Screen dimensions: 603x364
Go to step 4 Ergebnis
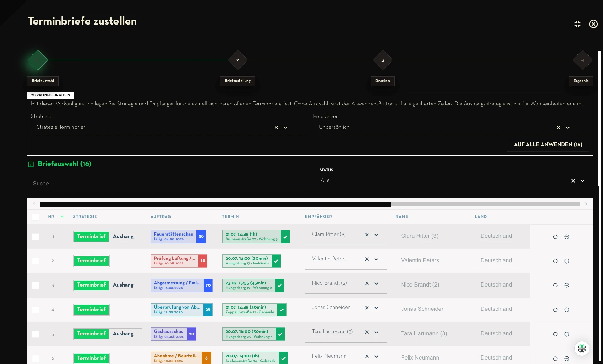[x=583, y=60]
